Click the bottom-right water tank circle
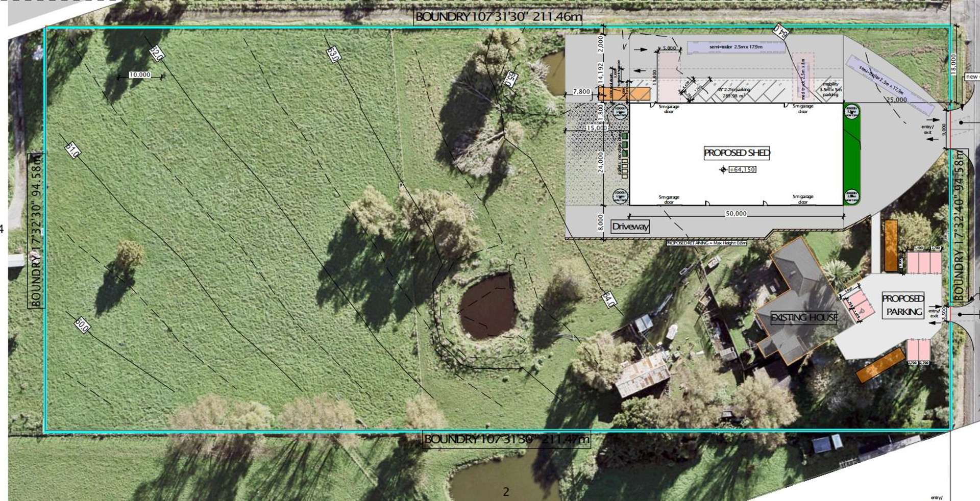Screen dimensions: 980x501 [x=851, y=196]
